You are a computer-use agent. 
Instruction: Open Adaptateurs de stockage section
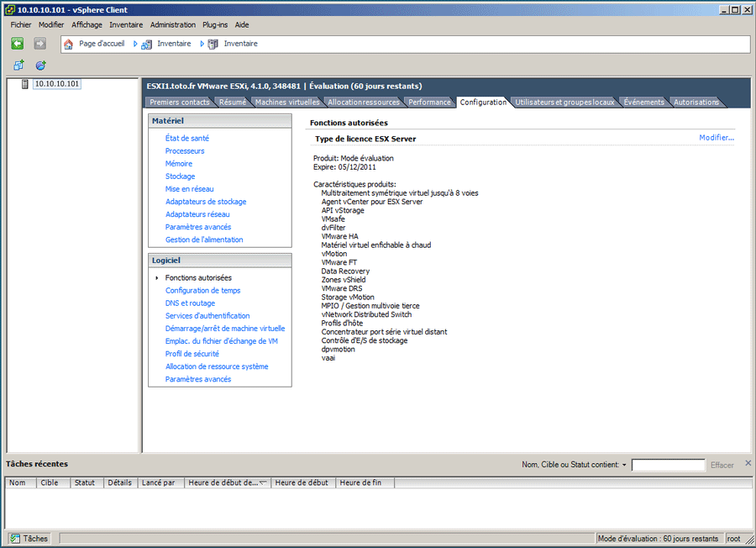[x=206, y=202]
